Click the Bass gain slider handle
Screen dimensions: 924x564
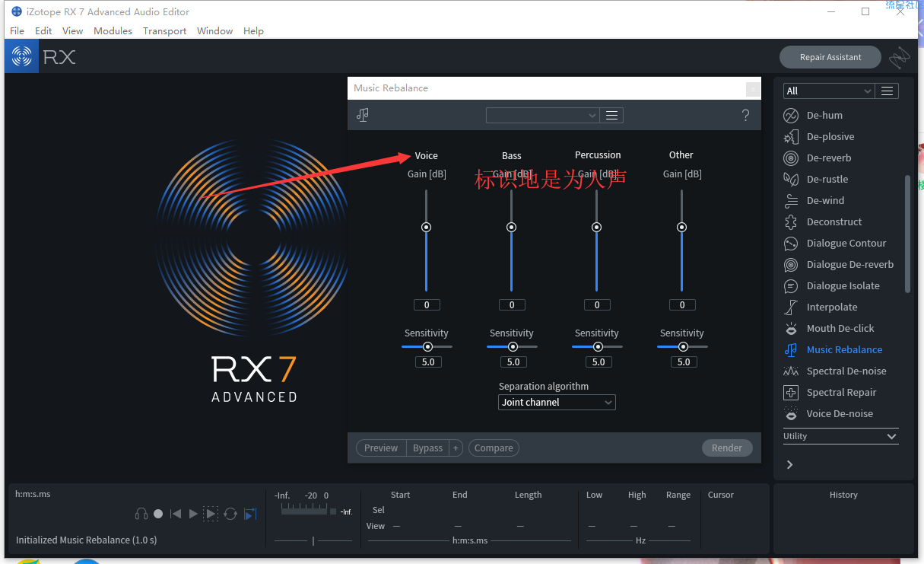(x=511, y=227)
